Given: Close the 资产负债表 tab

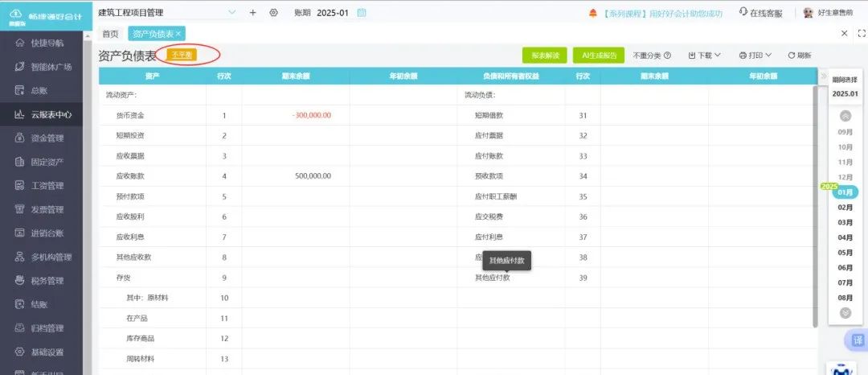Looking at the screenshot, I should (178, 33).
